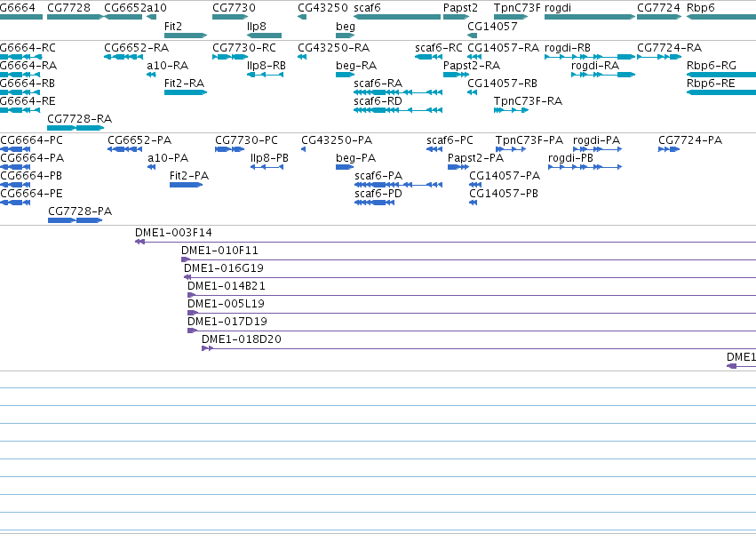The height and width of the screenshot is (534, 756).
Task: Select protein scaf6-PC
Action: point(434,149)
